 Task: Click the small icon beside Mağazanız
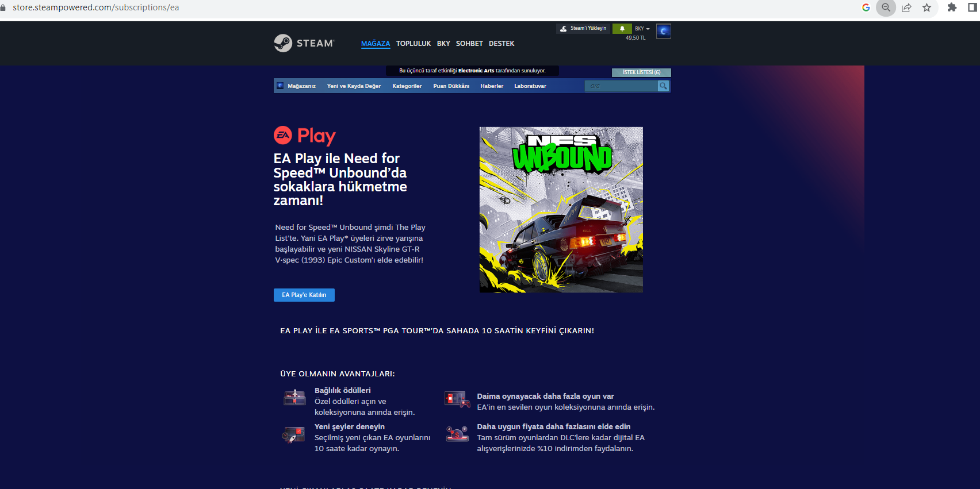click(x=280, y=86)
